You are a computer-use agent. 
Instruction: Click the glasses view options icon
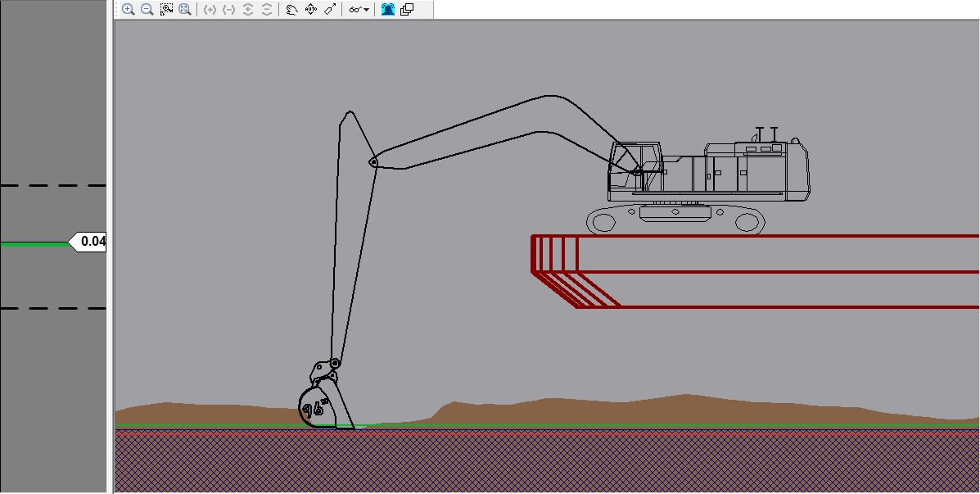click(x=355, y=9)
